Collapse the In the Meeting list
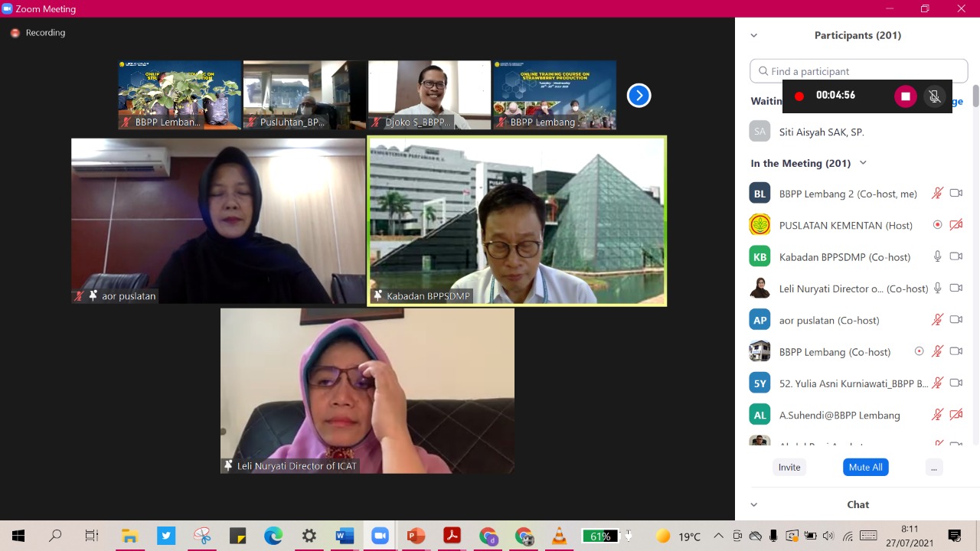This screenshot has height=551, width=980. click(863, 163)
